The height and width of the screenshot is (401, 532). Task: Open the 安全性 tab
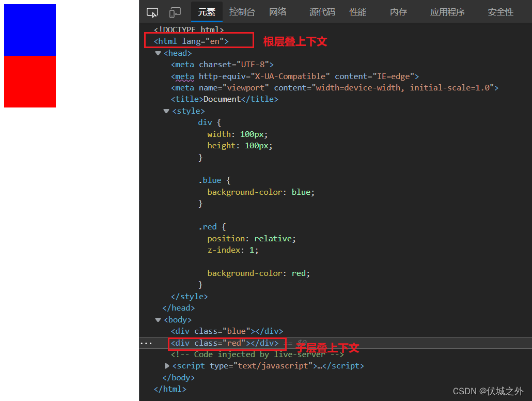click(x=500, y=12)
